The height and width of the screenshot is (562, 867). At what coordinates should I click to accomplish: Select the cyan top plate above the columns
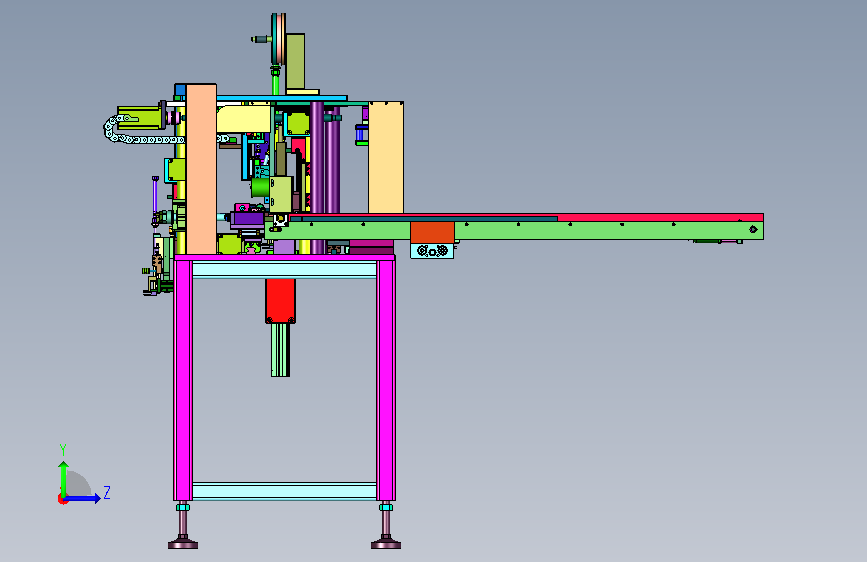(x=282, y=98)
